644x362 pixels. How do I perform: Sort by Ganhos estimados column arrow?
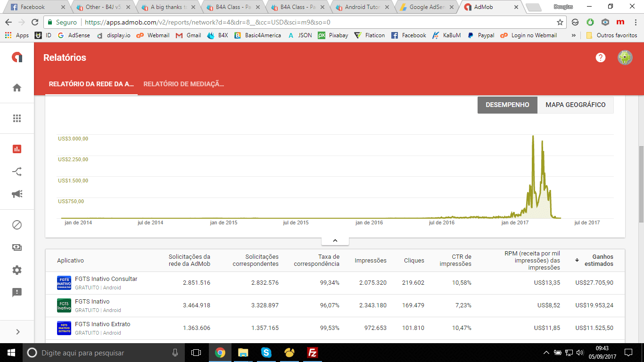(577, 260)
